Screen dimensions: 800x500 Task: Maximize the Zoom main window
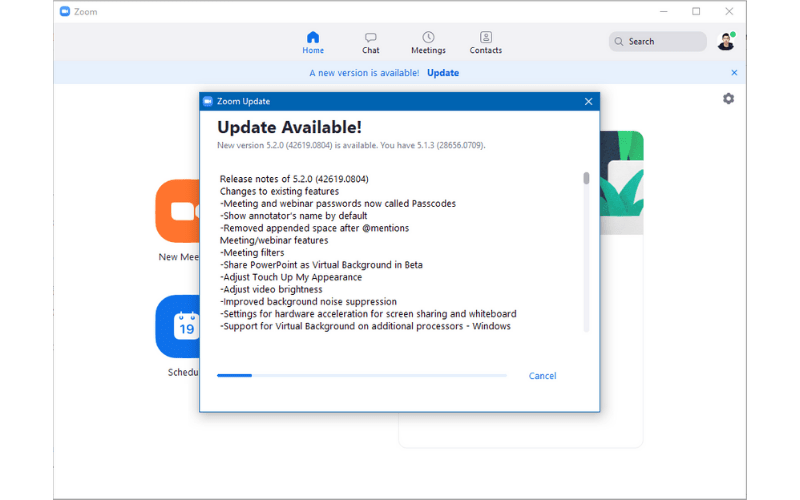point(696,11)
